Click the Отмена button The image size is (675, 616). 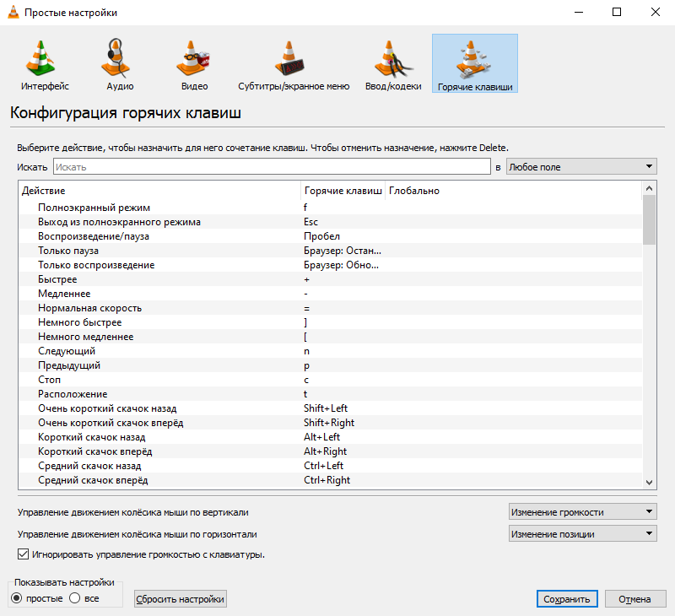(x=635, y=599)
